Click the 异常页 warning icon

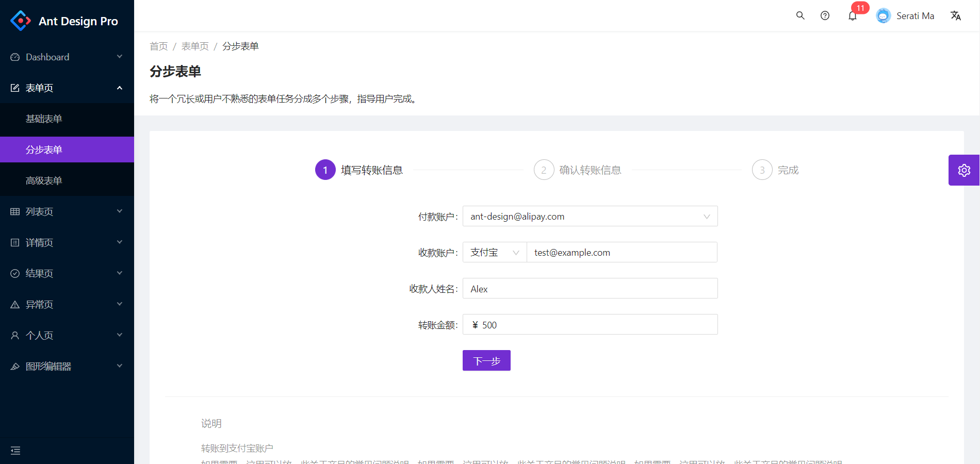(x=15, y=305)
